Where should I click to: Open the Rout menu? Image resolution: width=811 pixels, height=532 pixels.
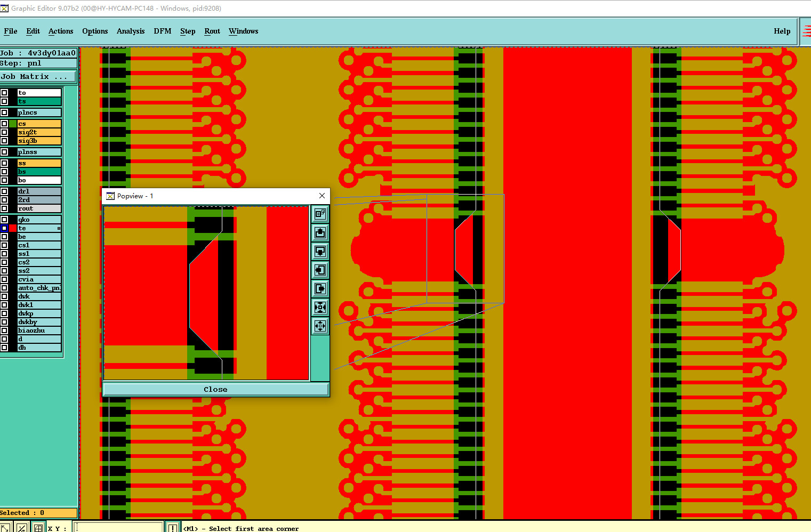[x=212, y=31]
